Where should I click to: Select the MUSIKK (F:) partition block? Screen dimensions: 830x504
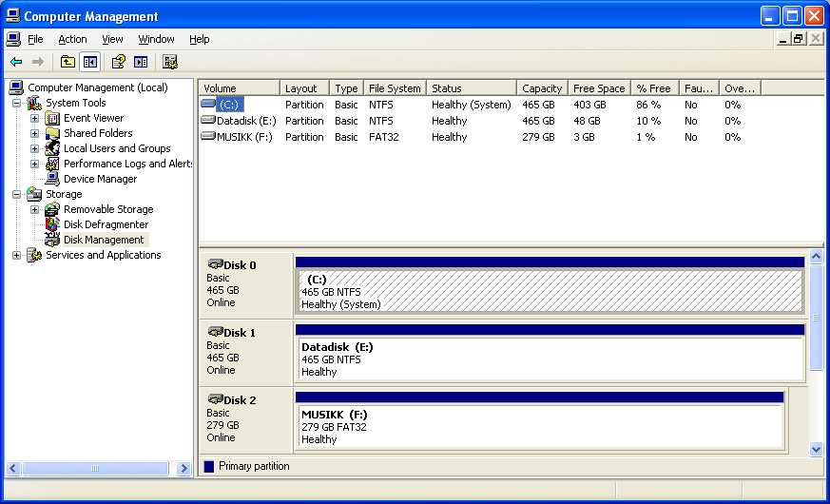tap(540, 426)
